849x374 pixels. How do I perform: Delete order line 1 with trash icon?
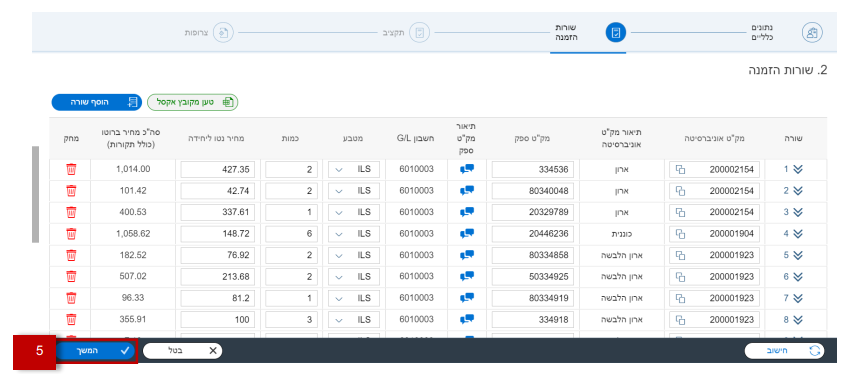[x=71, y=169]
